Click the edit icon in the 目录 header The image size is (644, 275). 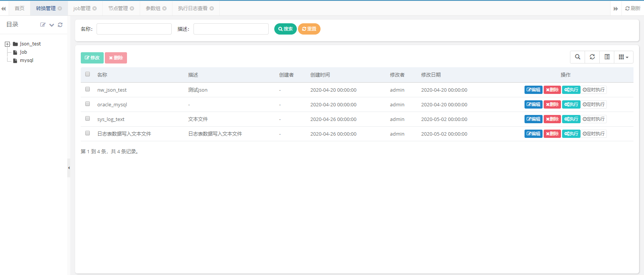click(43, 25)
